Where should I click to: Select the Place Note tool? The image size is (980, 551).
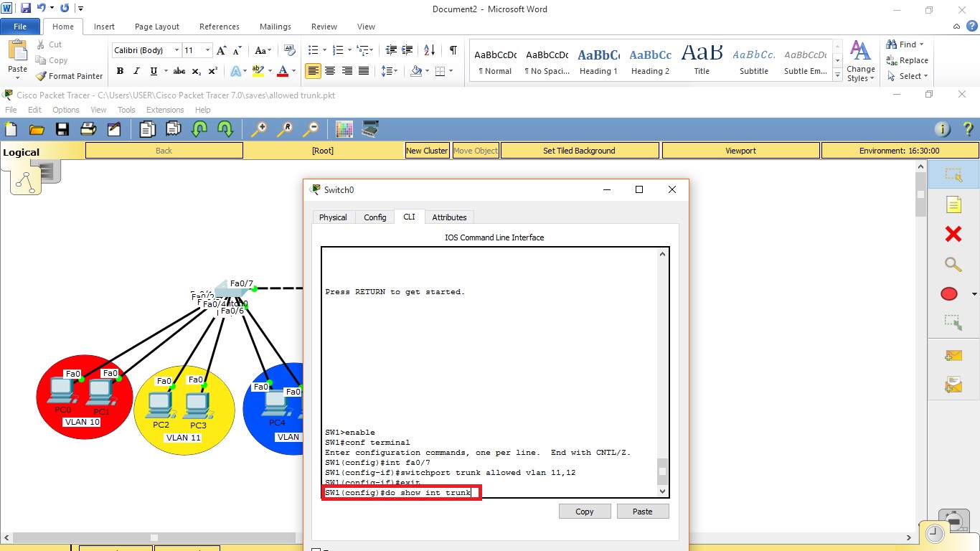point(953,204)
